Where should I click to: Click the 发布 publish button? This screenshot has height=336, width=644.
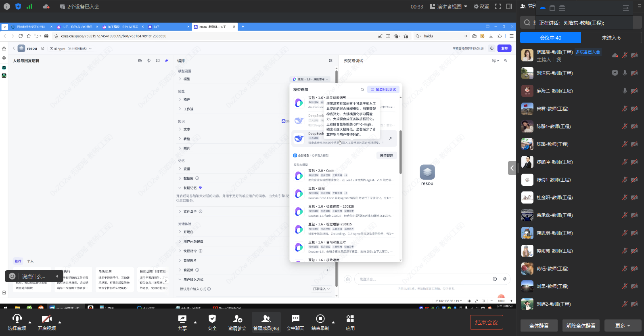click(x=504, y=48)
